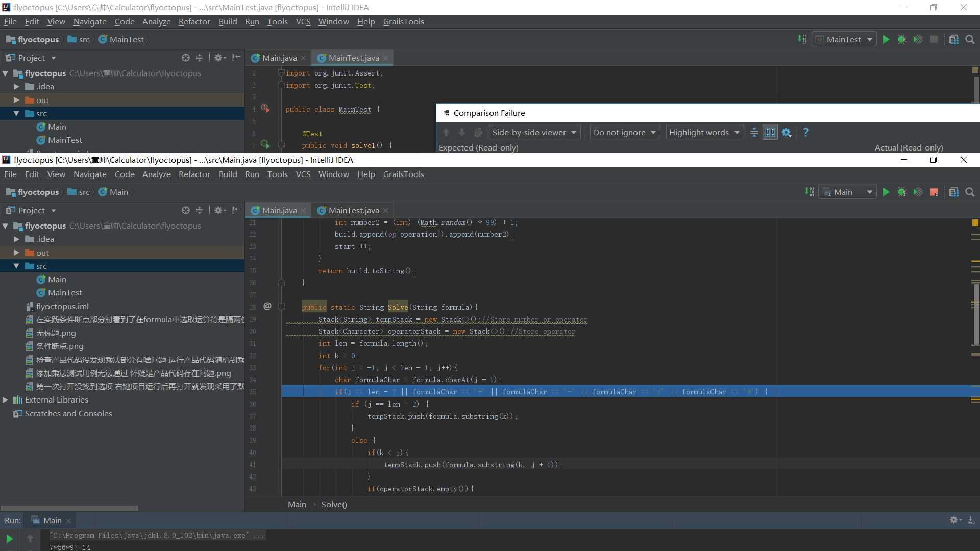Select 条件断点.png in the project tree

60,346
